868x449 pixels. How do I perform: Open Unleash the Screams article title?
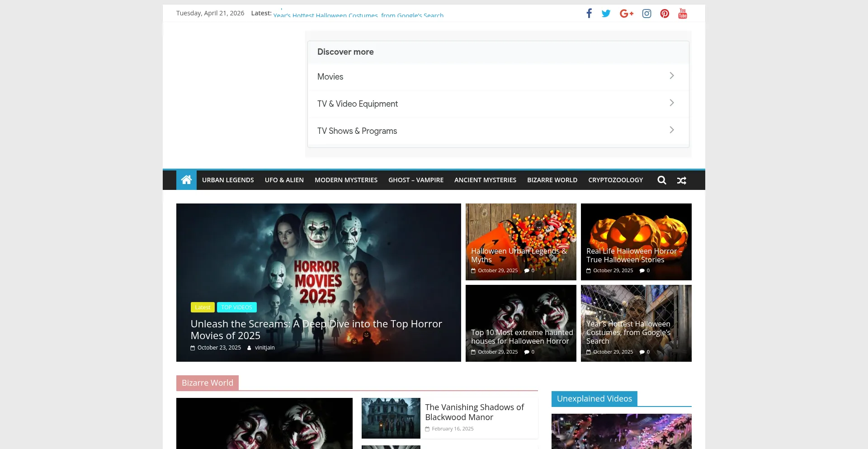coord(316,330)
